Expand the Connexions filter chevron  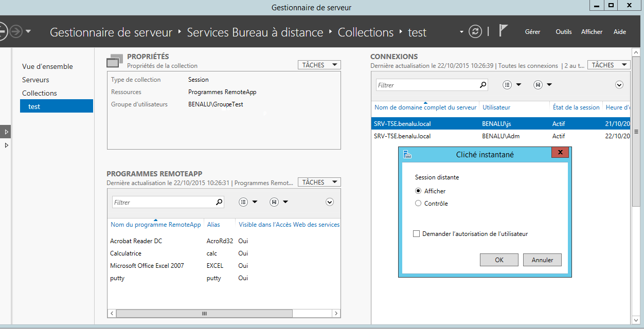pyautogui.click(x=619, y=85)
